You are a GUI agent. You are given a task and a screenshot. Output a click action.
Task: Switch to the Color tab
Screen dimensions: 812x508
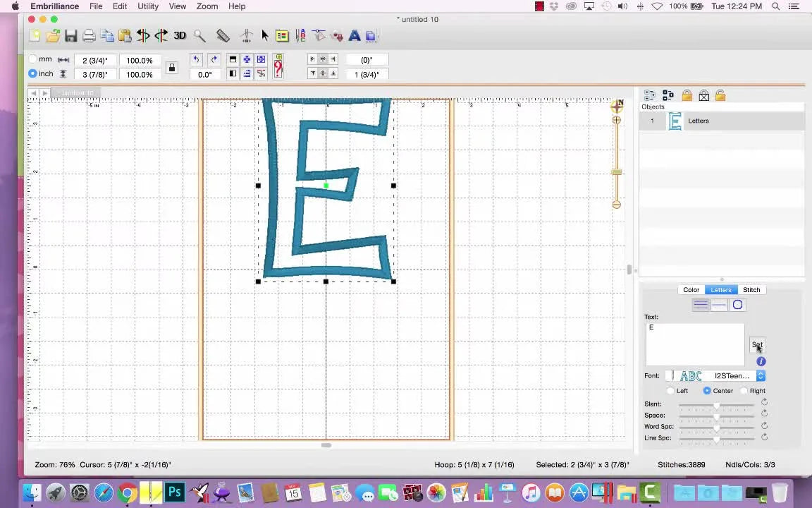click(691, 289)
